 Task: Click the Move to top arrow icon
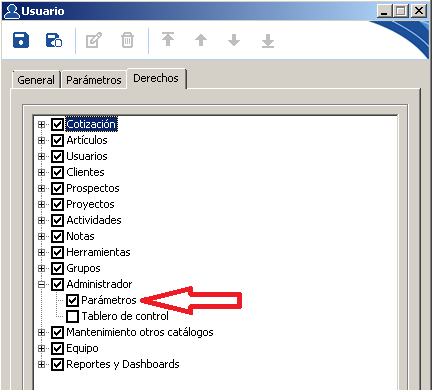[x=168, y=40]
